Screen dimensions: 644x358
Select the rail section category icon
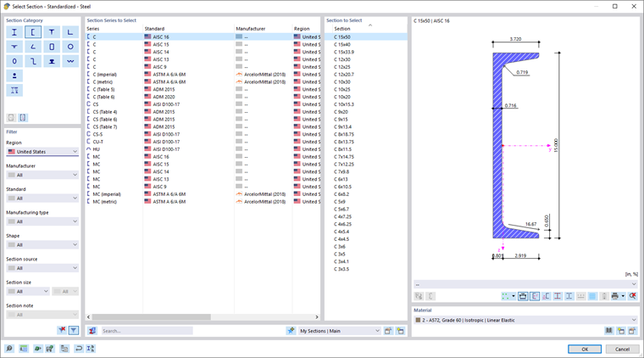click(52, 61)
